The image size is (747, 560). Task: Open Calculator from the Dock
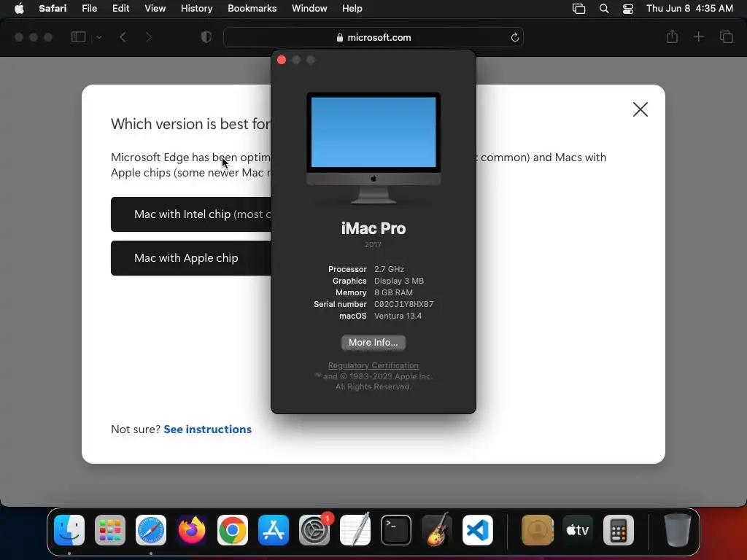click(x=619, y=530)
